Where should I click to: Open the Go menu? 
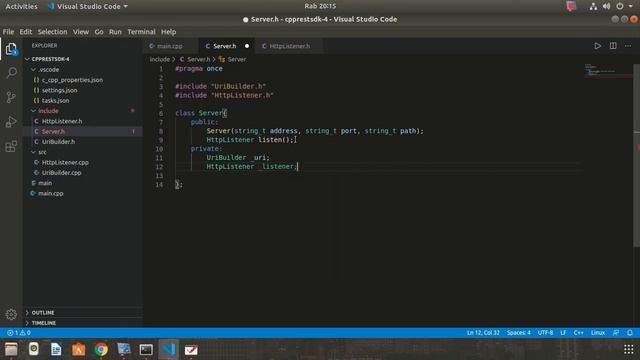point(99,32)
